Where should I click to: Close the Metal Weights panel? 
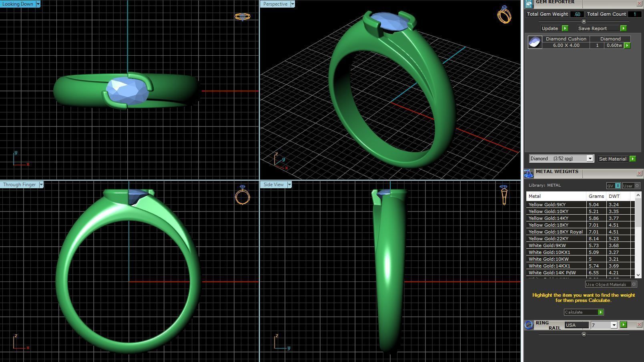[x=639, y=173]
